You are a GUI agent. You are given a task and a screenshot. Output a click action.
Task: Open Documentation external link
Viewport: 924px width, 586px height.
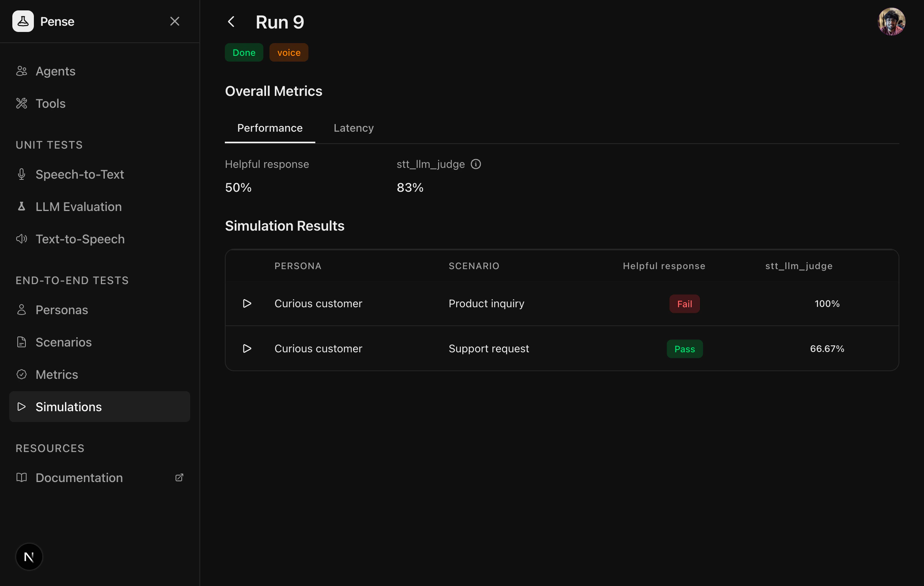(79, 478)
